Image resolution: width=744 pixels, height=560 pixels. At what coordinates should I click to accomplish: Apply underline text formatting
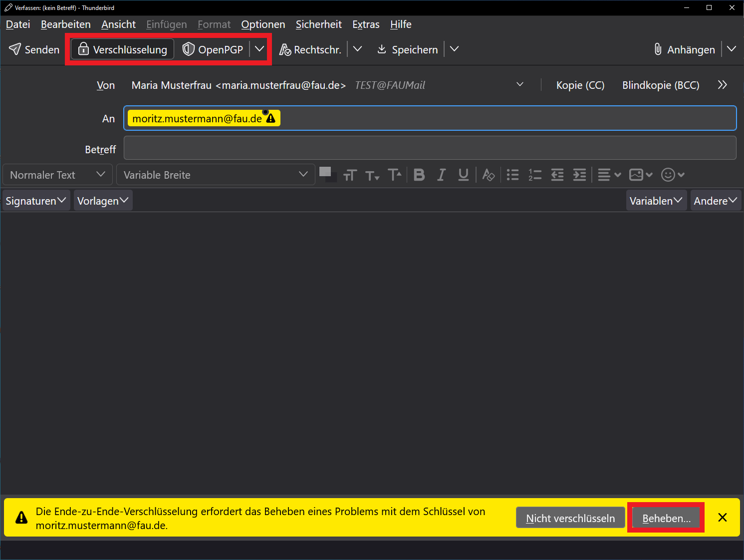pyautogui.click(x=463, y=175)
